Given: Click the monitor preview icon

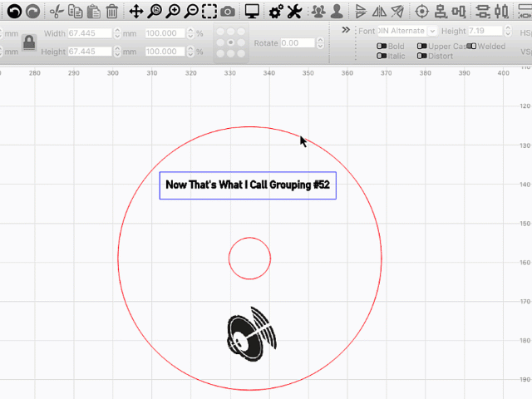Looking at the screenshot, I should [x=252, y=12].
